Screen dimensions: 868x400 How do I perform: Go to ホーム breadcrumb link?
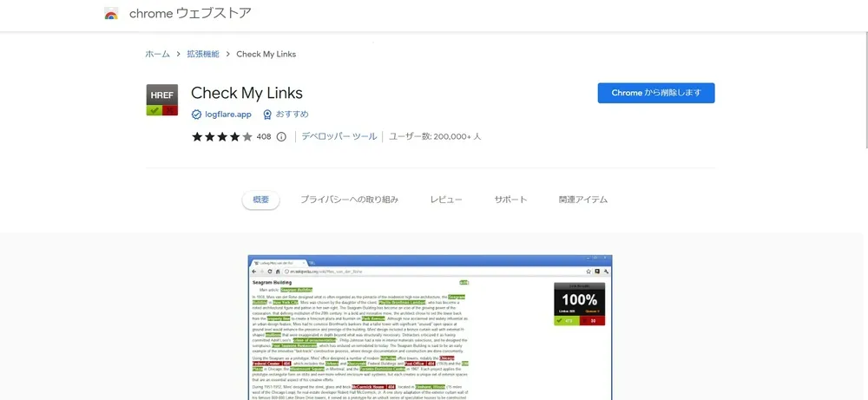tap(158, 54)
